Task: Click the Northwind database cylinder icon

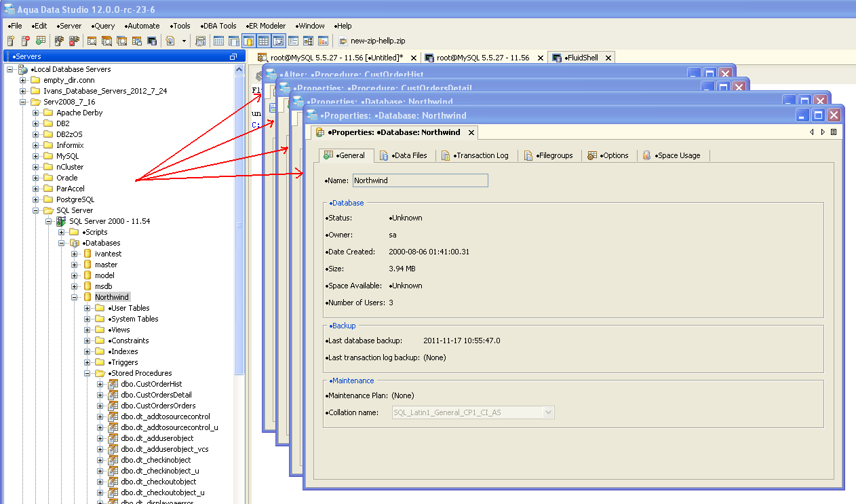Action: (87, 297)
